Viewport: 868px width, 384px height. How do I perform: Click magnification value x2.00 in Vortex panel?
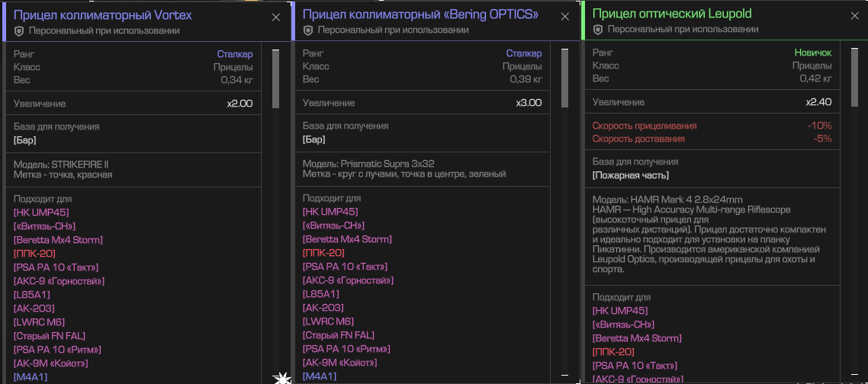pos(240,104)
